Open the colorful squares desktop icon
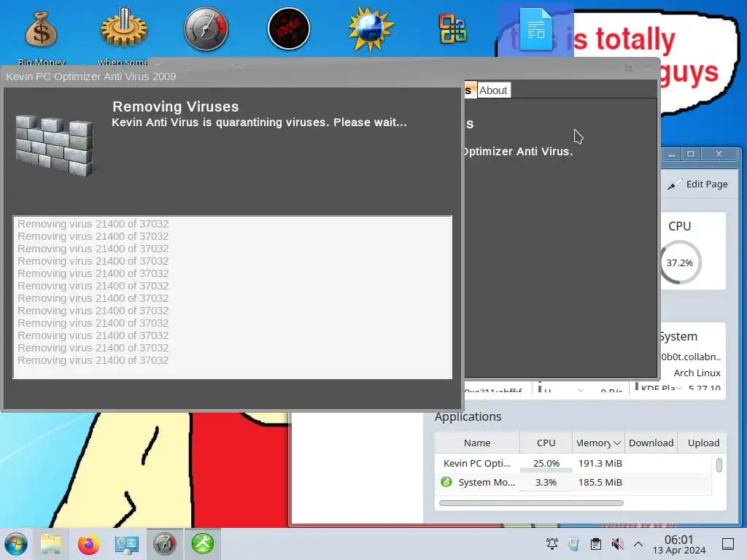Screen dimensions: 747x560 [x=452, y=29]
